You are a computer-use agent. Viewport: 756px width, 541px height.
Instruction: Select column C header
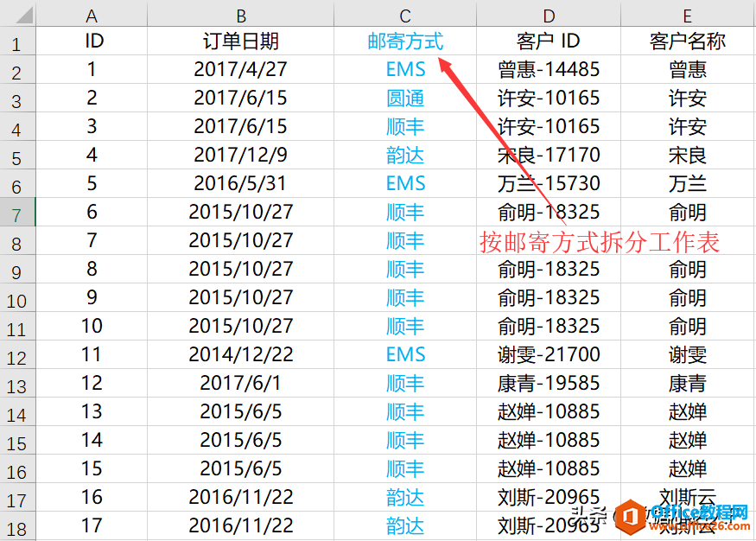[405, 16]
